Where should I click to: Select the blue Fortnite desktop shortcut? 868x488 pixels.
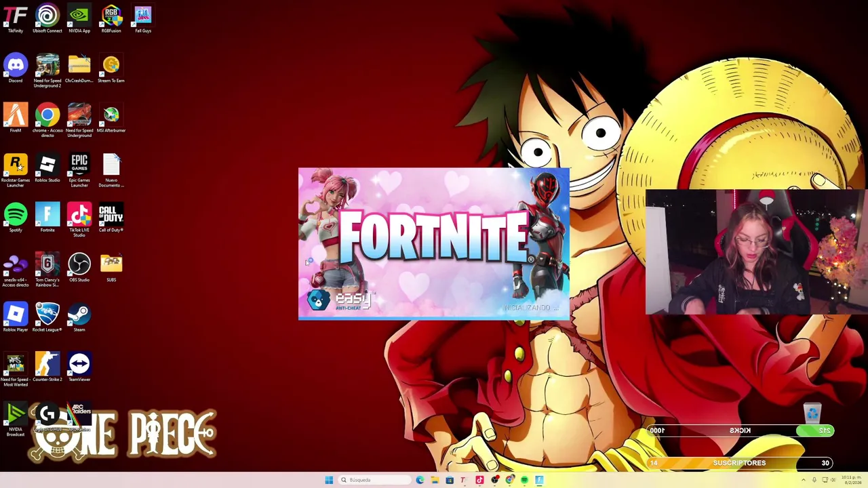[x=47, y=218]
